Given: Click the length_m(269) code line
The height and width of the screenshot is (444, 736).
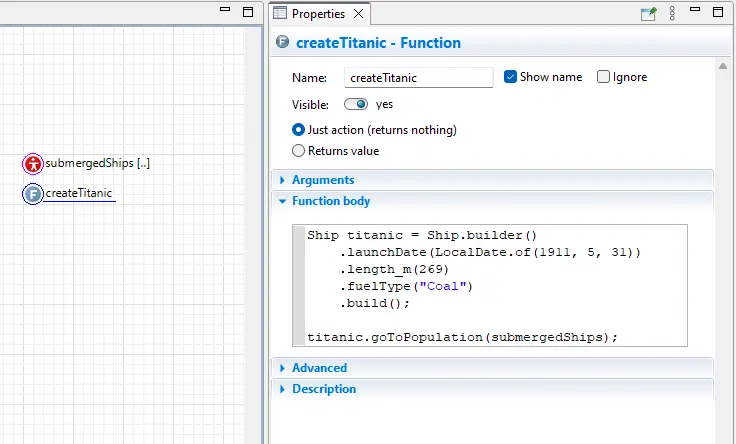Looking at the screenshot, I should coord(394,269).
